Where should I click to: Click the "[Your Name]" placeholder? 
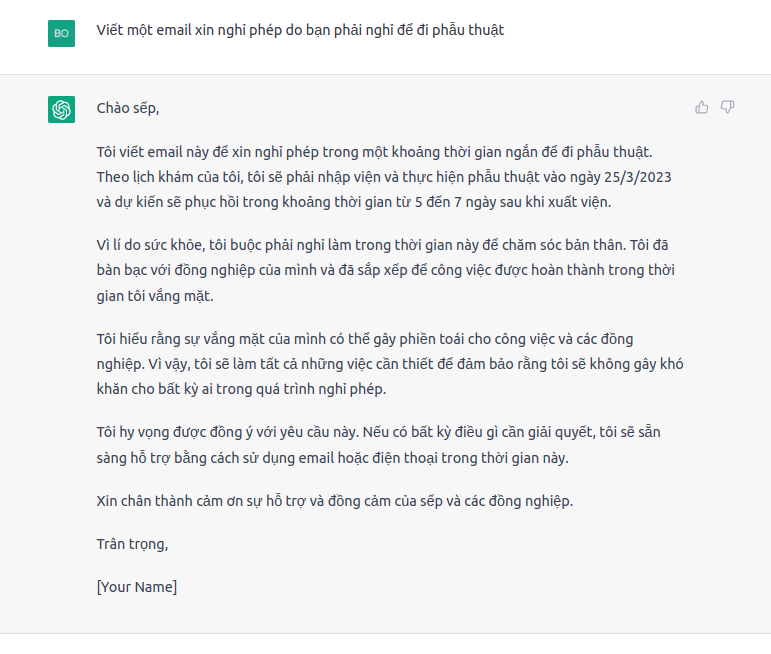pos(137,587)
